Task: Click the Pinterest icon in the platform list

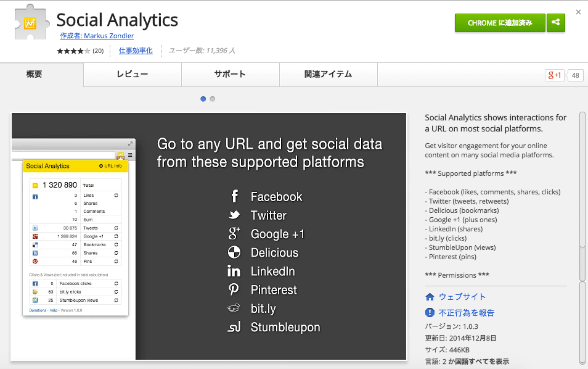Action: pos(234,289)
